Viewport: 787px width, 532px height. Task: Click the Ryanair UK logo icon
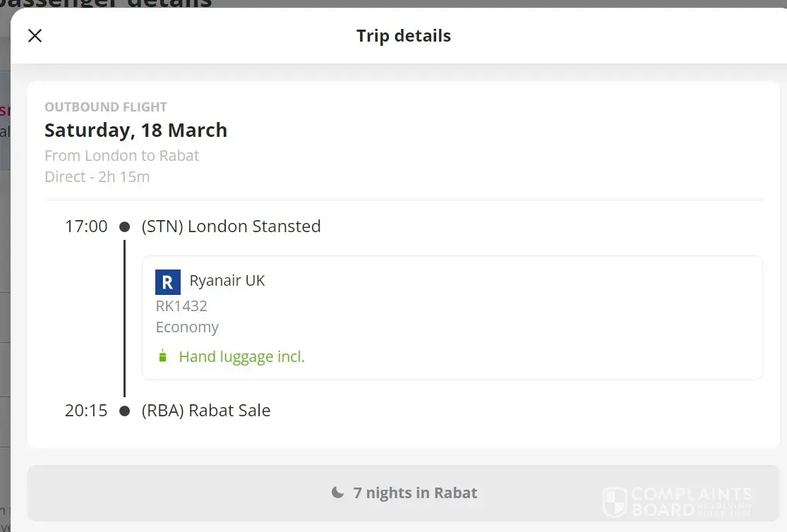tap(168, 282)
